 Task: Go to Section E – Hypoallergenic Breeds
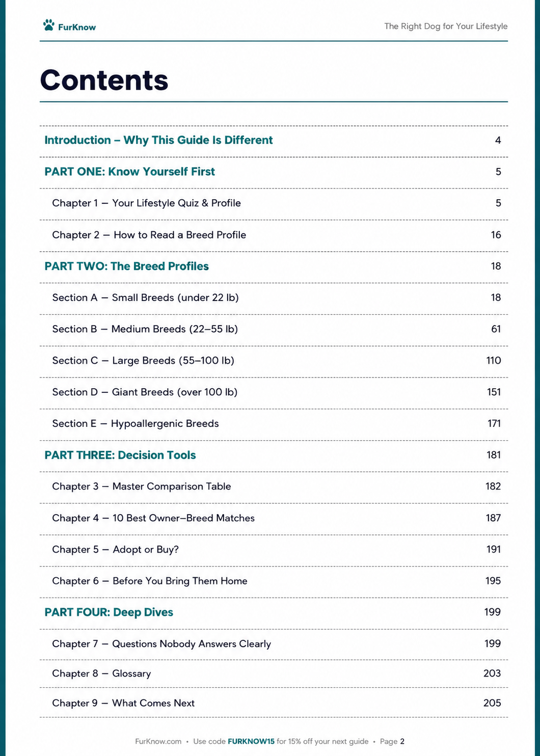coord(274,424)
